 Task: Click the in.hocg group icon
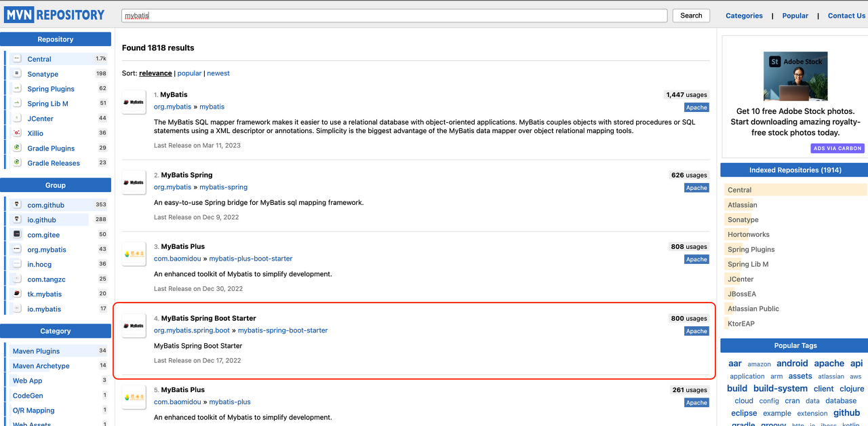17,264
